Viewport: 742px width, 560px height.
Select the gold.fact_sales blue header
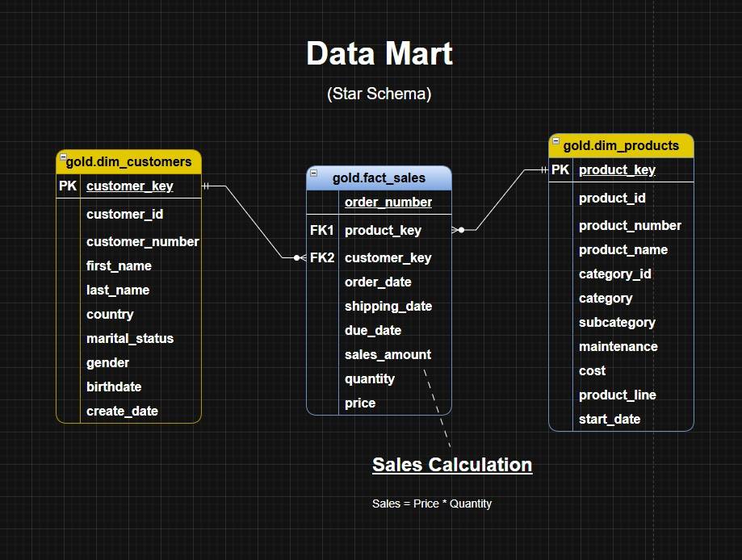(379, 178)
